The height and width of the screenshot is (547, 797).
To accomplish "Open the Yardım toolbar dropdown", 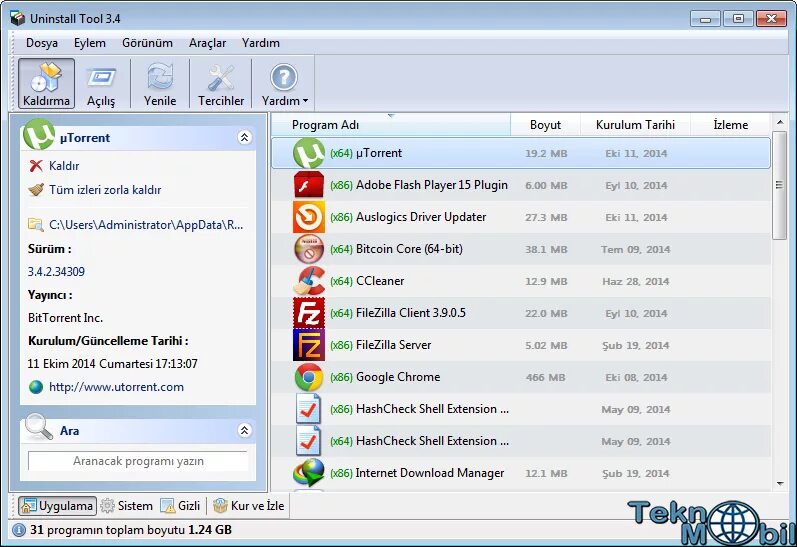I will click(285, 83).
